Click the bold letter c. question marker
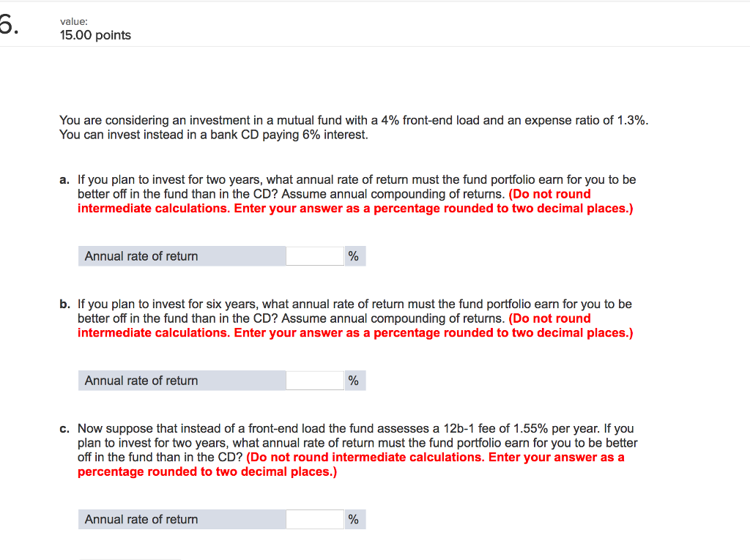The height and width of the screenshot is (560, 750). (64, 428)
